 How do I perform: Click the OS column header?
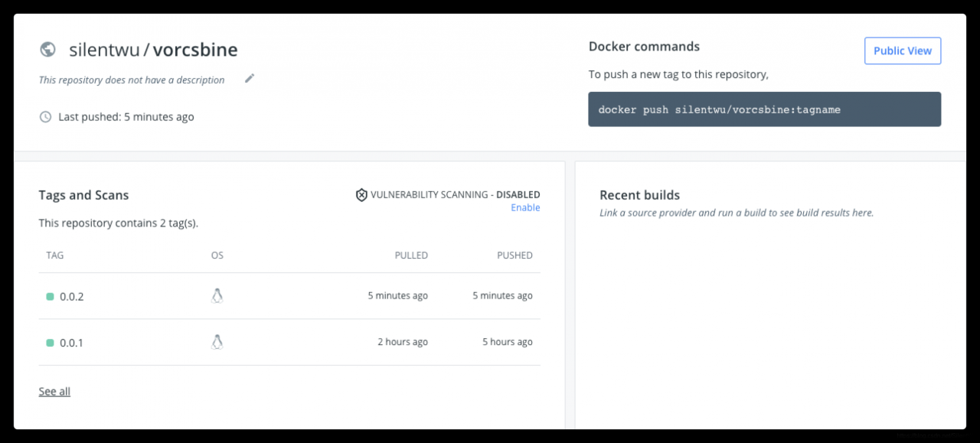(x=217, y=256)
